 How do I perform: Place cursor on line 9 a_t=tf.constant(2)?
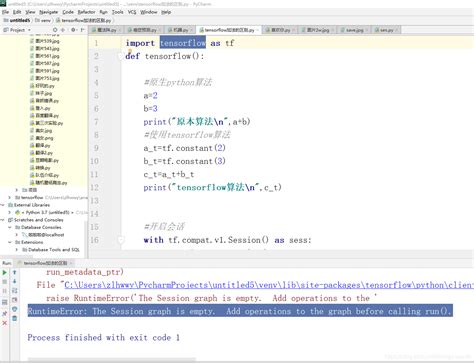point(184,148)
